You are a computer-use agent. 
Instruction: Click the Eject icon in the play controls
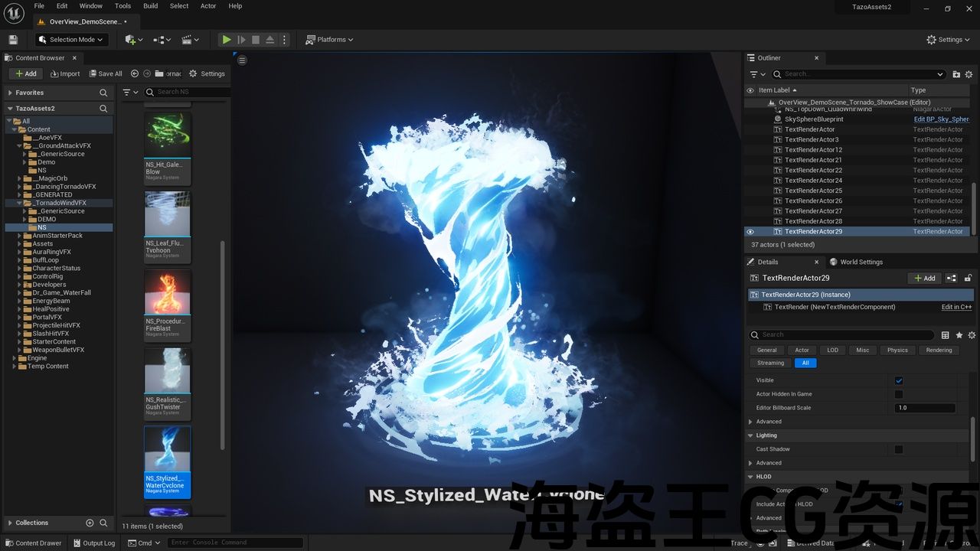pos(269,40)
